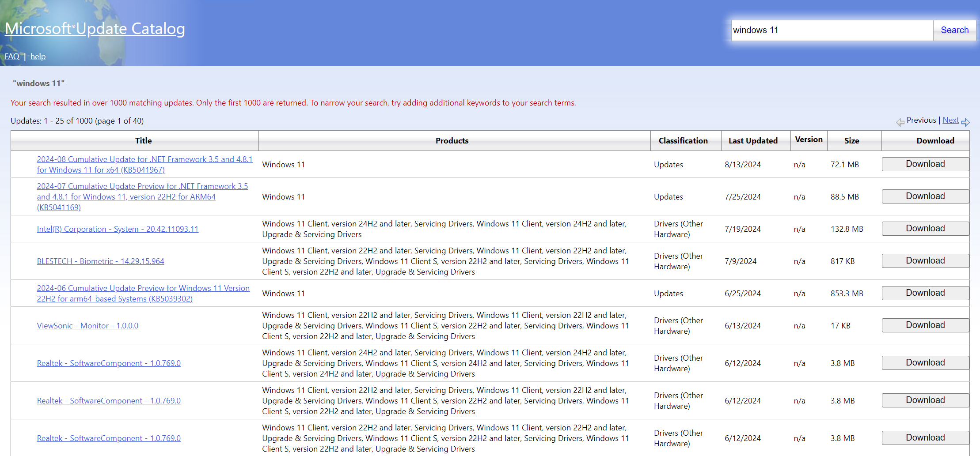Image resolution: width=980 pixels, height=456 pixels.
Task: Click the 7/9/2024 last updated date
Action: pos(741,261)
